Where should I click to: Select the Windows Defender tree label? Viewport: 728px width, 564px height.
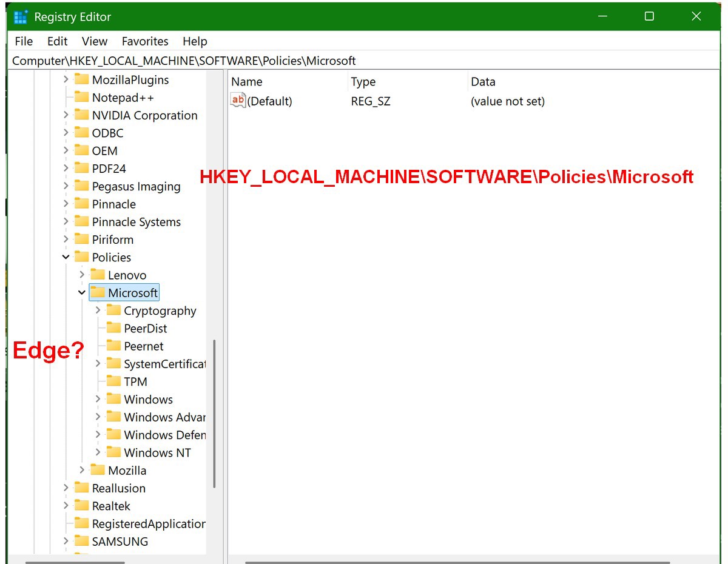[x=164, y=435]
